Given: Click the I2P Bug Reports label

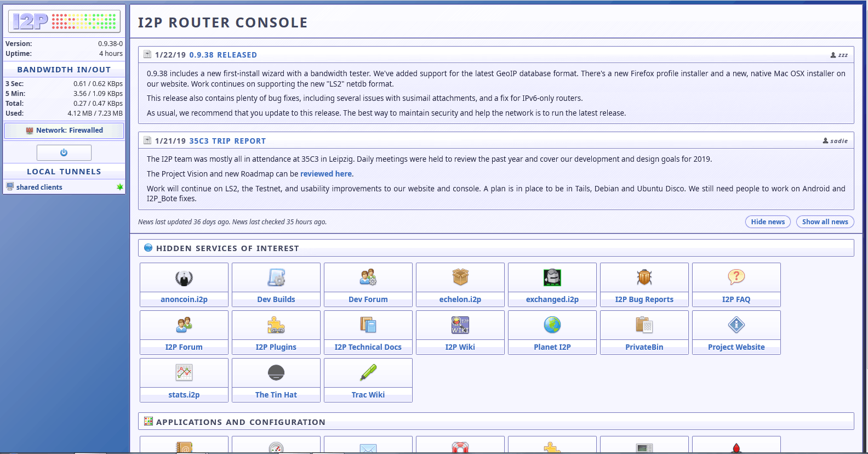Looking at the screenshot, I should tap(644, 299).
